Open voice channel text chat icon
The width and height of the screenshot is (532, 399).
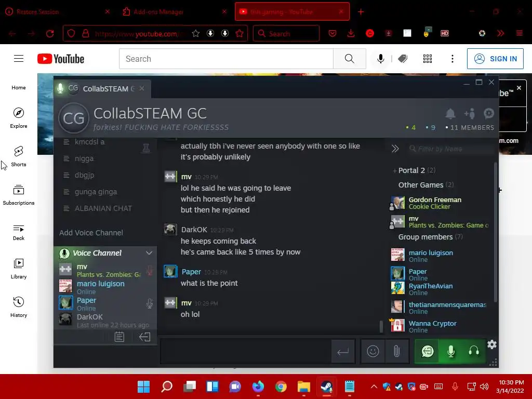click(119, 337)
